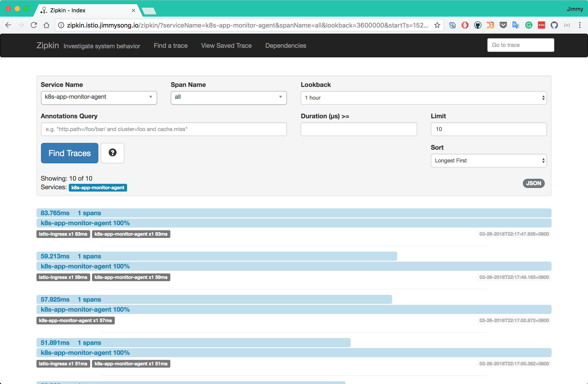Click the JSON export icon

click(533, 183)
